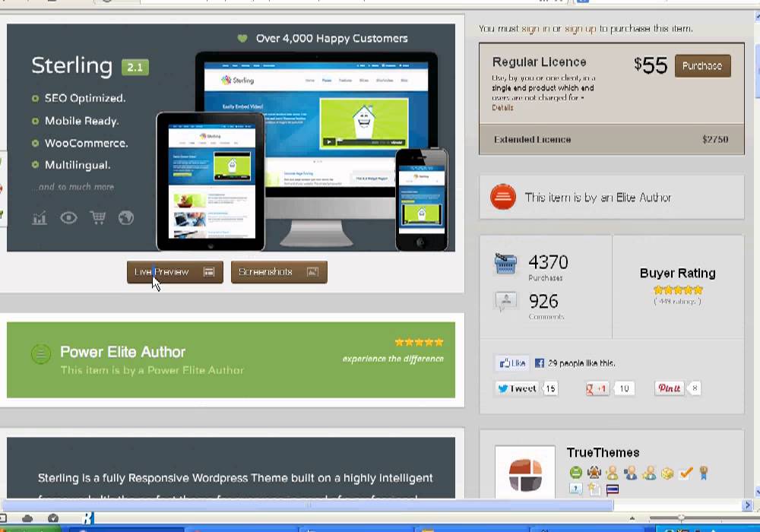
Task: Click the 'Power Elite Author' heading
Action: 122,352
